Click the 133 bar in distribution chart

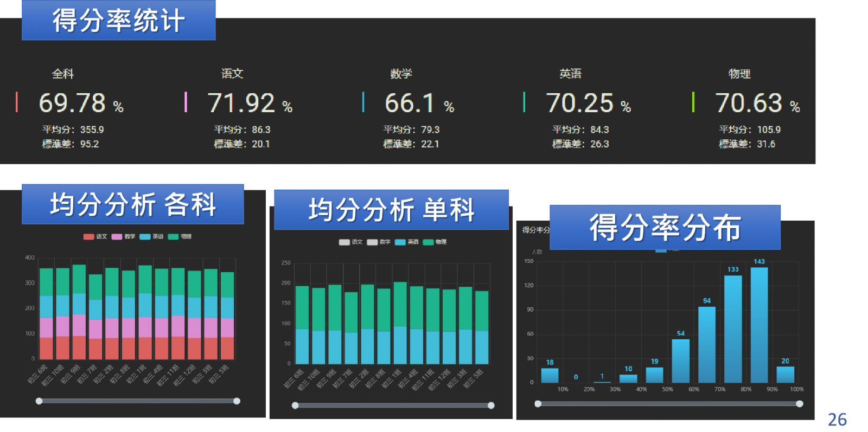[733, 329]
